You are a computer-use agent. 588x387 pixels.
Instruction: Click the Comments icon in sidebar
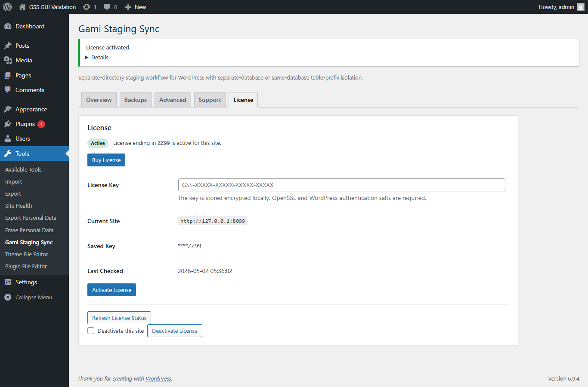click(8, 90)
